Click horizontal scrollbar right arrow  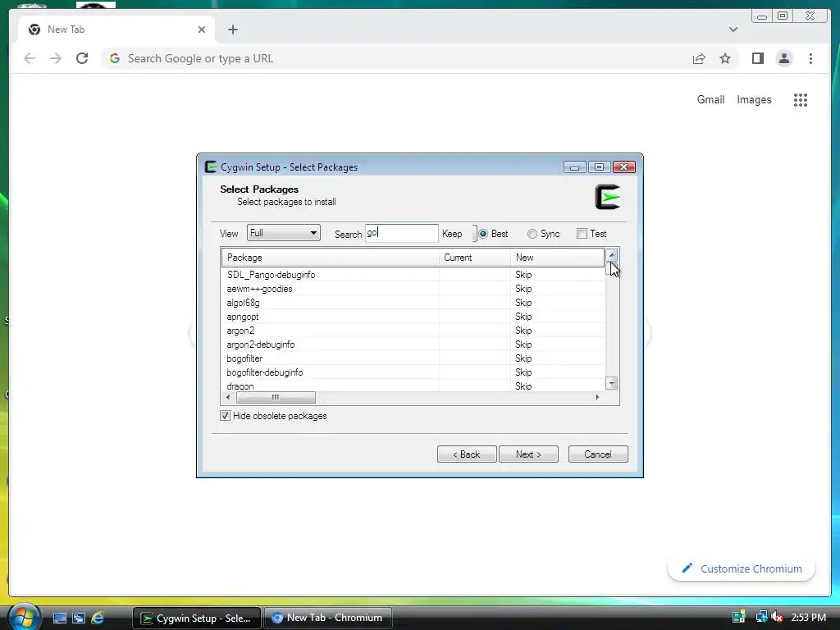click(x=597, y=397)
